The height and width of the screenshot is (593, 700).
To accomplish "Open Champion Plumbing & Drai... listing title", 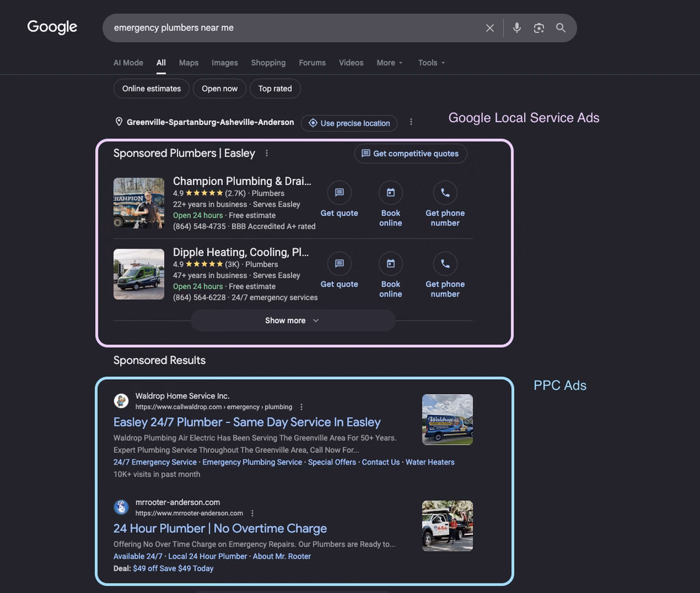I will pyautogui.click(x=242, y=181).
